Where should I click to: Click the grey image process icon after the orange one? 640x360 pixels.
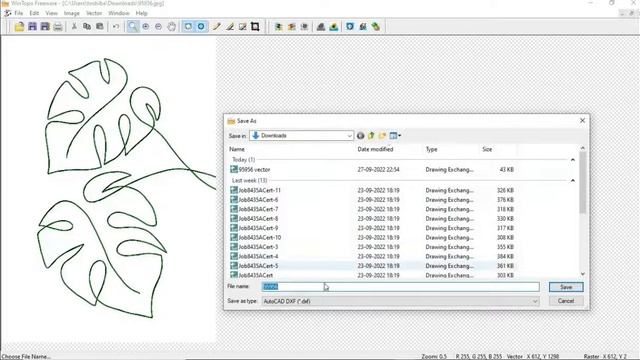click(304, 27)
